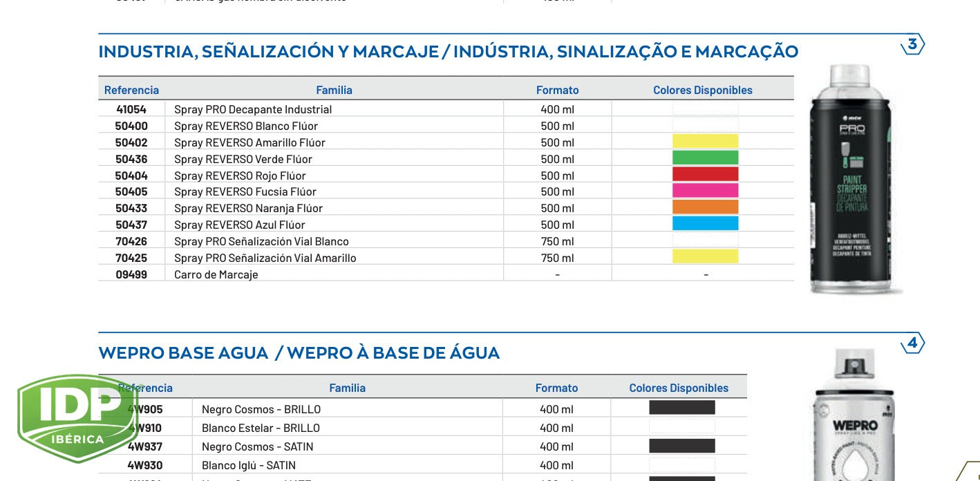Select the white swatch for Señalización Vial Blanco

coord(705,240)
